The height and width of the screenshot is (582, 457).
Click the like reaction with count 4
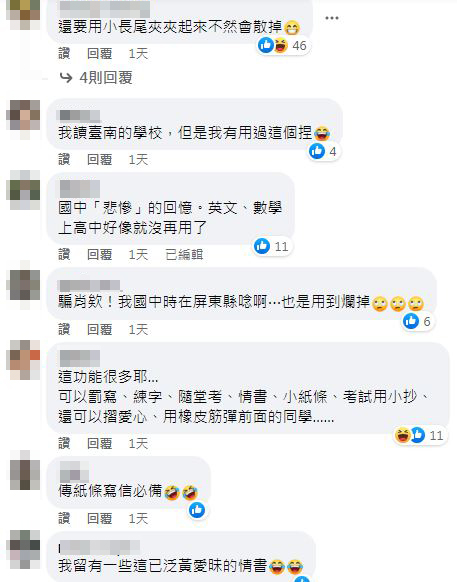point(324,151)
